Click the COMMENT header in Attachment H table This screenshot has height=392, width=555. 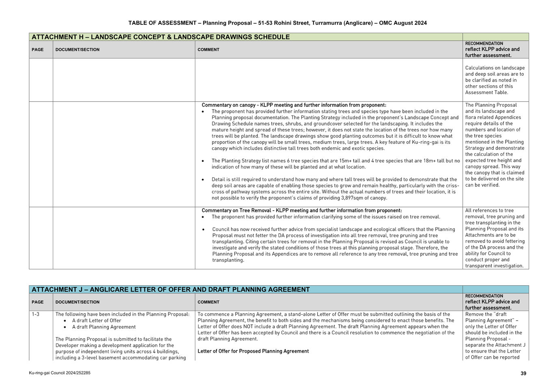(x=208, y=50)
